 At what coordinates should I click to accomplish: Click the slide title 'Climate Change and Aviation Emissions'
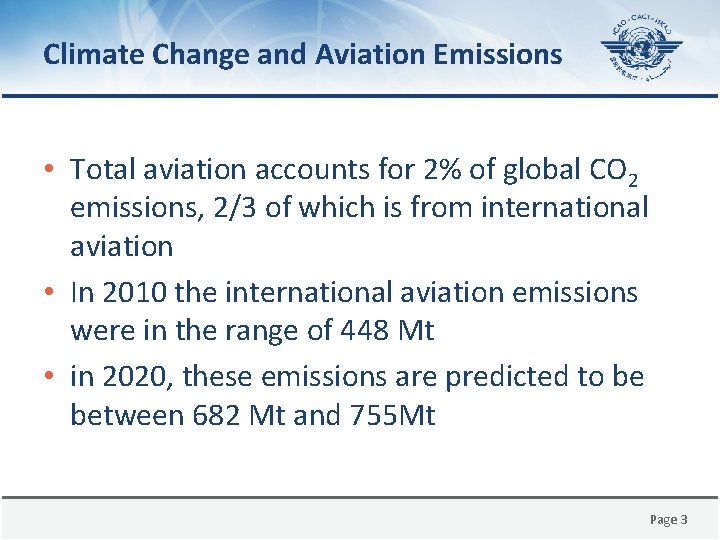tap(302, 54)
